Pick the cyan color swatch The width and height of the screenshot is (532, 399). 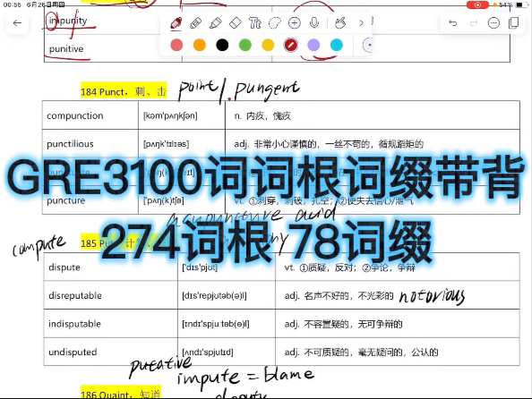pos(336,45)
